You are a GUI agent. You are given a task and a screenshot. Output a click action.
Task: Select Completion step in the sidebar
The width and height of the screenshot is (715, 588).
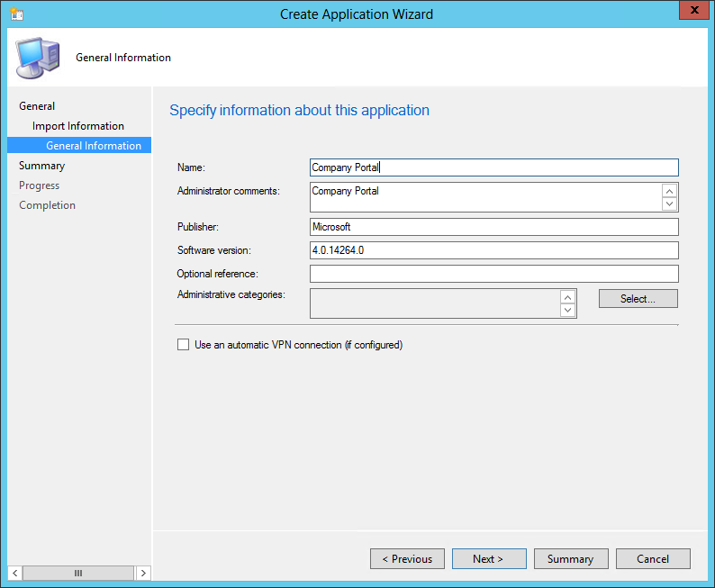point(47,205)
